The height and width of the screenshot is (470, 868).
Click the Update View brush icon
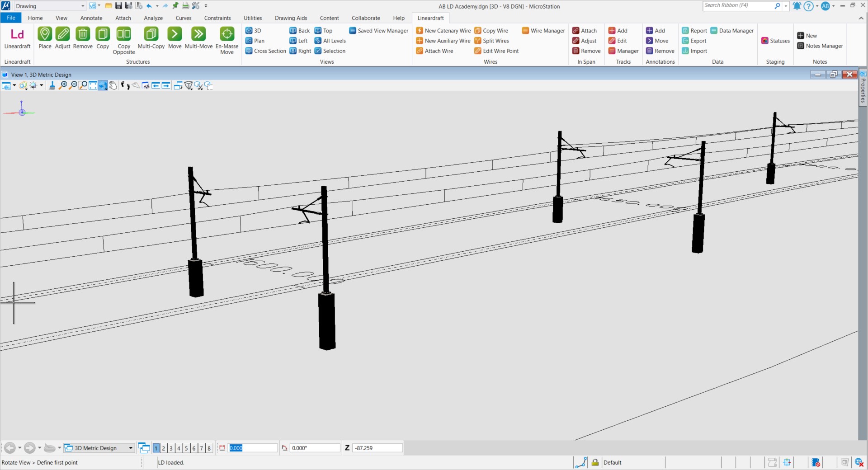coord(52,85)
